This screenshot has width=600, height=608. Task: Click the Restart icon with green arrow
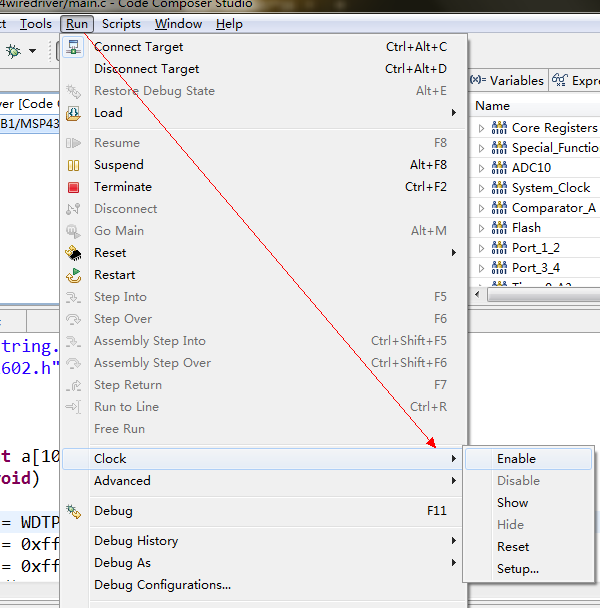pos(73,275)
